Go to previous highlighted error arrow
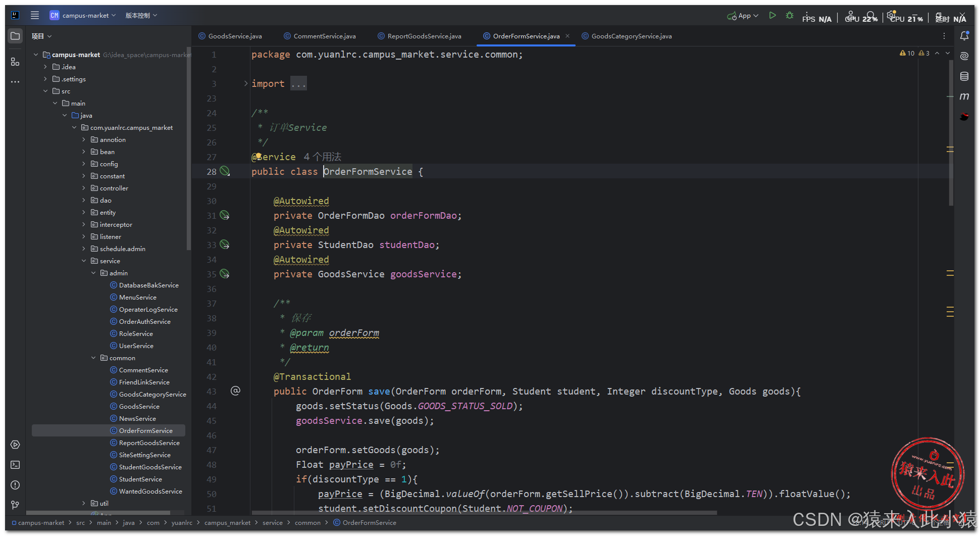Image resolution: width=980 pixels, height=536 pixels. [x=937, y=53]
